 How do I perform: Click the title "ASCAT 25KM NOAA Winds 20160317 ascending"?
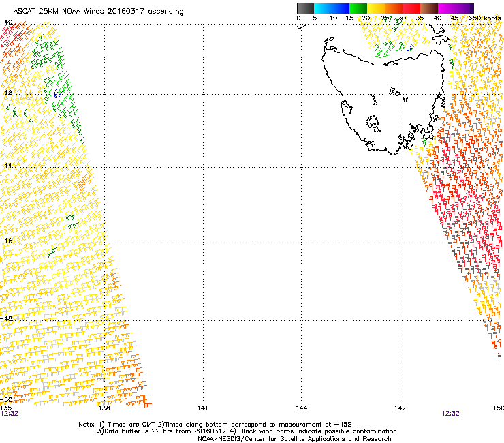pyautogui.click(x=98, y=11)
